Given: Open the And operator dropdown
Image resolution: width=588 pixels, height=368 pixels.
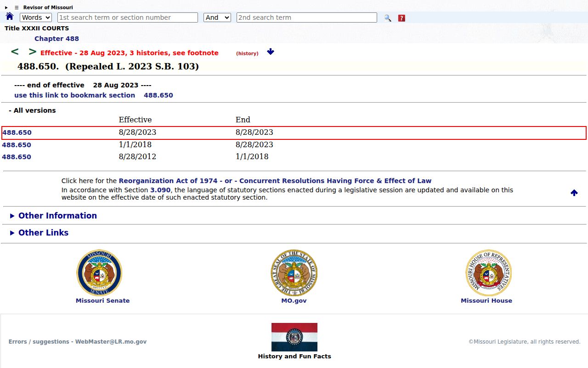Looking at the screenshot, I should point(217,17).
